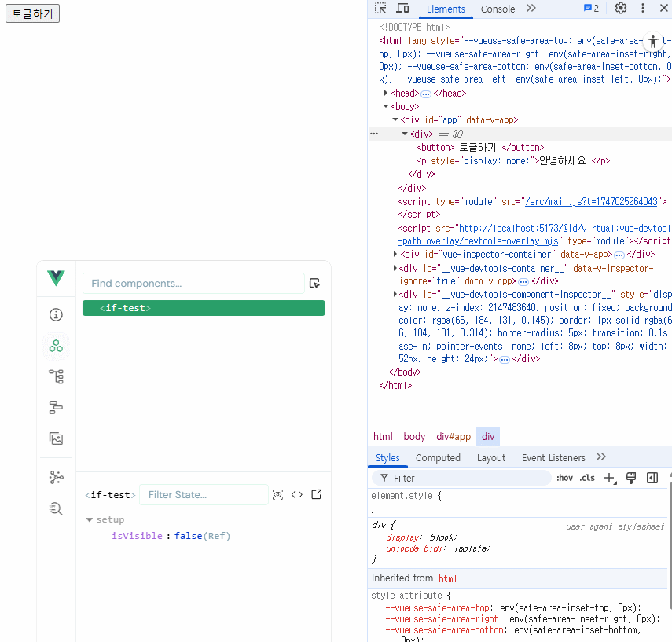The height and width of the screenshot is (642, 672).
Task: Click the div breadcrumb item
Action: click(488, 437)
